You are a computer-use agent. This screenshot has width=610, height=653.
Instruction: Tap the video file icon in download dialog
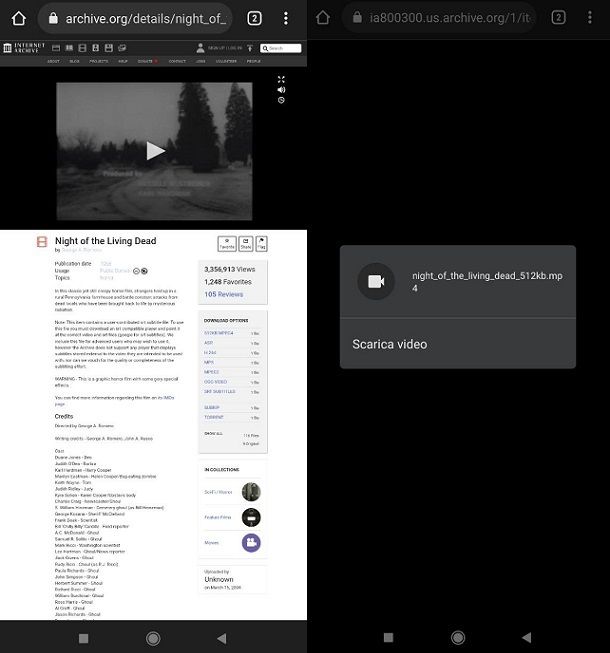tap(376, 282)
